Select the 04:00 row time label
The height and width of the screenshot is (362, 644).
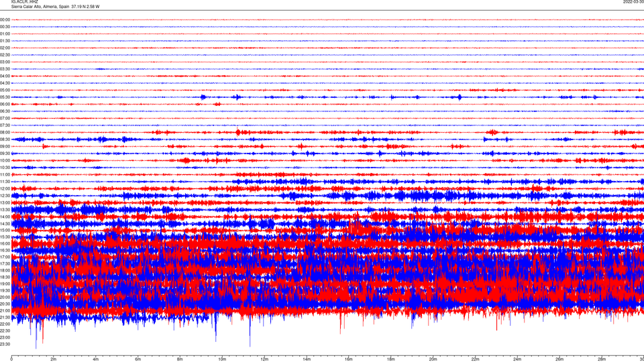(x=5, y=76)
